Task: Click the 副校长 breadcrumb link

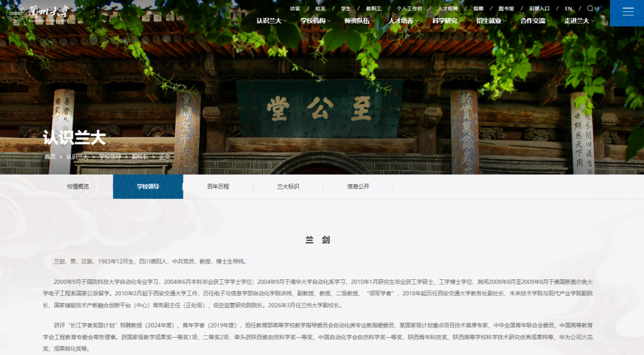Action: (140, 157)
